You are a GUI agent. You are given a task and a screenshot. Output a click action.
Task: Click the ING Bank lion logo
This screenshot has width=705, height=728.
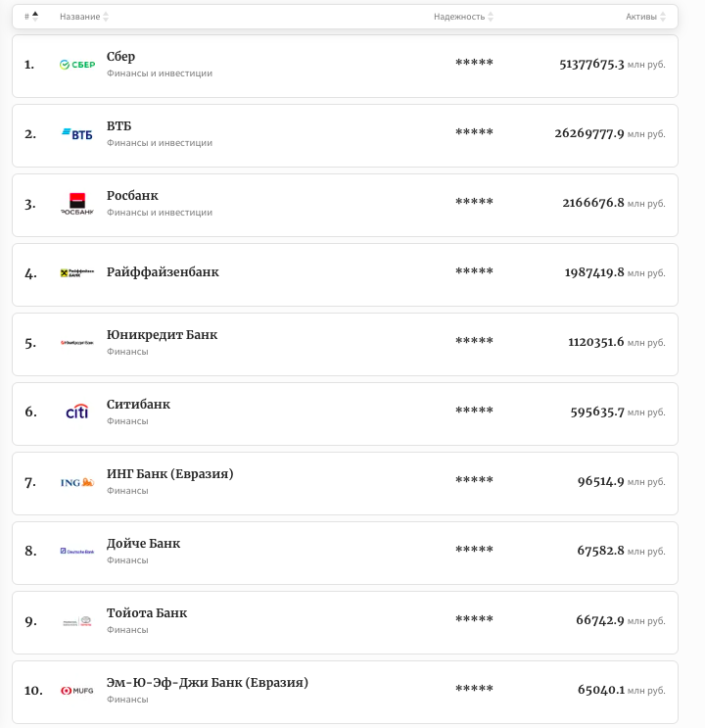click(x=77, y=482)
